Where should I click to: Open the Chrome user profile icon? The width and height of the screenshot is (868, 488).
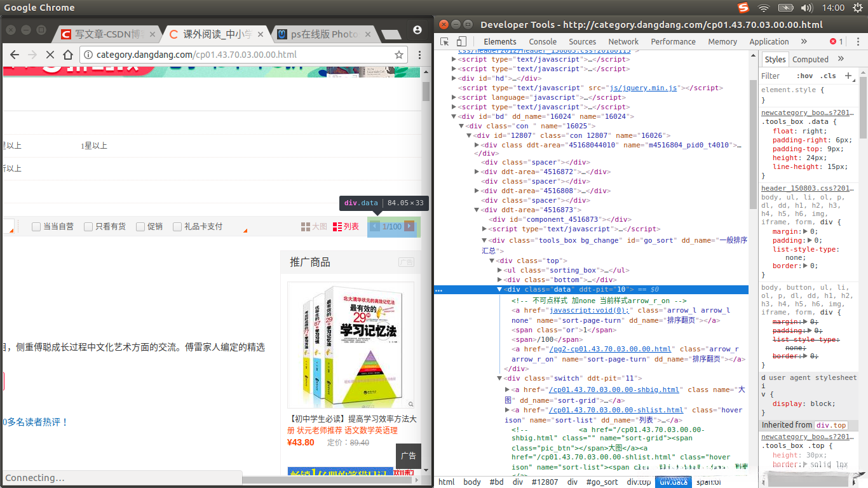coord(417,30)
